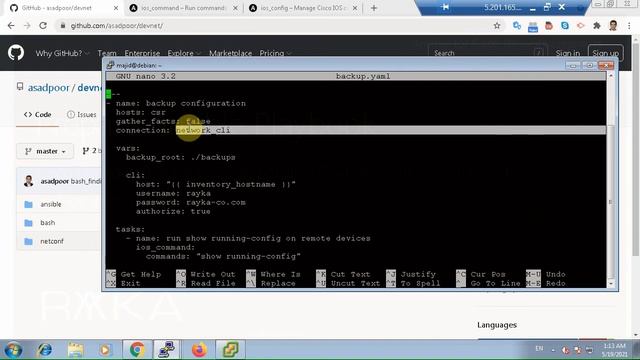Open Windows Explorer from taskbar
The image size is (640, 360).
tap(75, 350)
